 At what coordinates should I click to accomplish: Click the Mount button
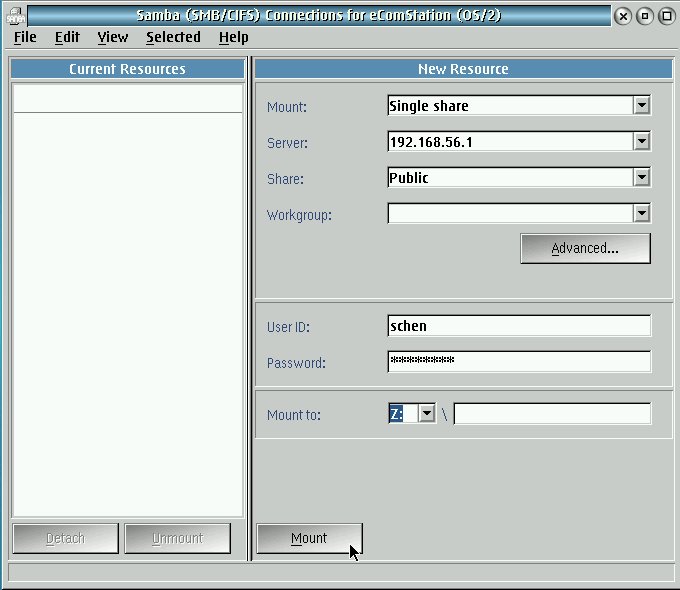[x=309, y=538]
